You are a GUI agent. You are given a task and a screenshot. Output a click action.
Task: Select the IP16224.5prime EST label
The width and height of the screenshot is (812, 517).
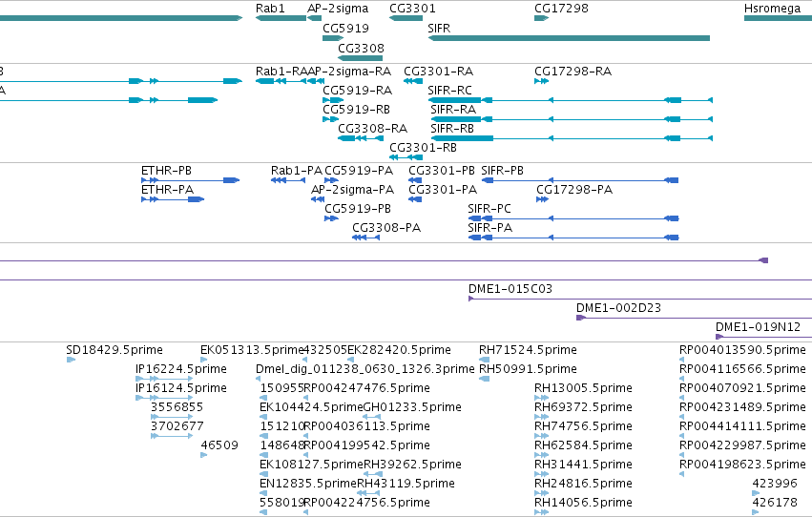[180, 369]
